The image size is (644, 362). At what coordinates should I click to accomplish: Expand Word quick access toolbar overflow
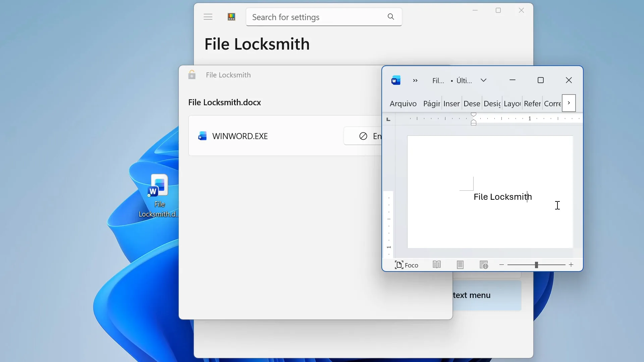coord(415,80)
